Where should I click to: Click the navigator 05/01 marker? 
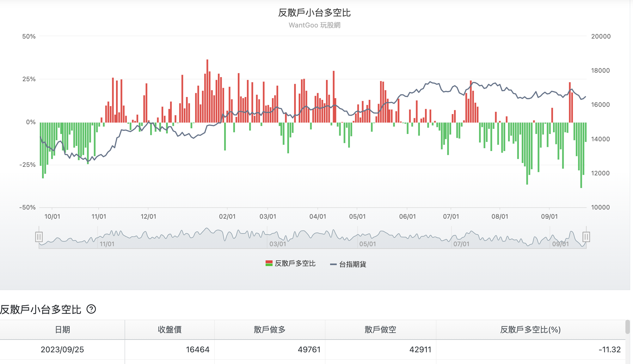[x=368, y=244]
